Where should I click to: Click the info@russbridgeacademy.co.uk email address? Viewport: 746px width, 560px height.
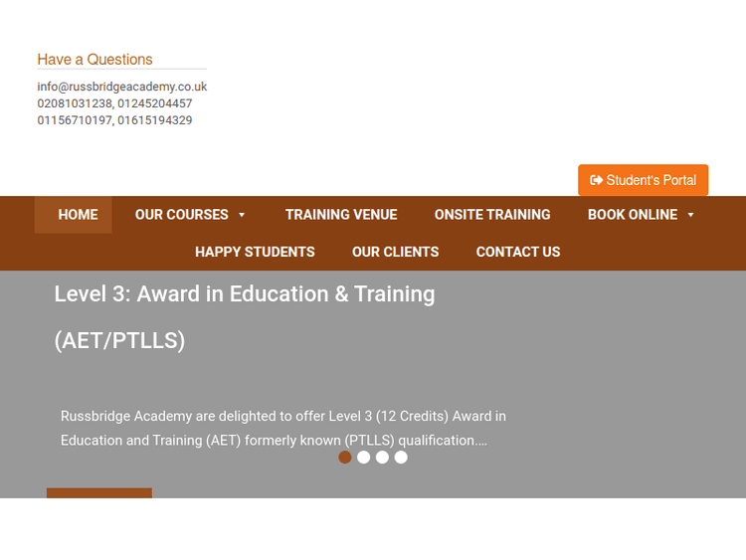tap(122, 87)
